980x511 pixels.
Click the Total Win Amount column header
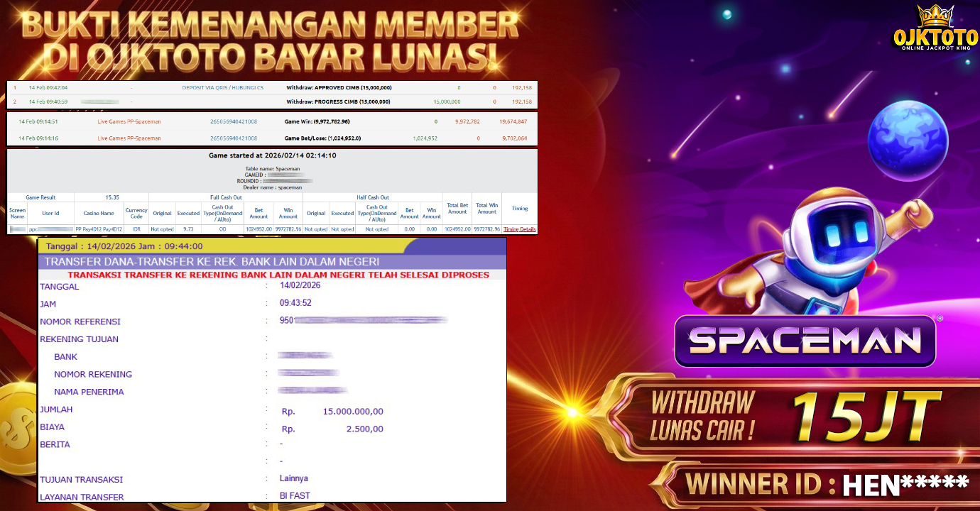tap(486, 209)
